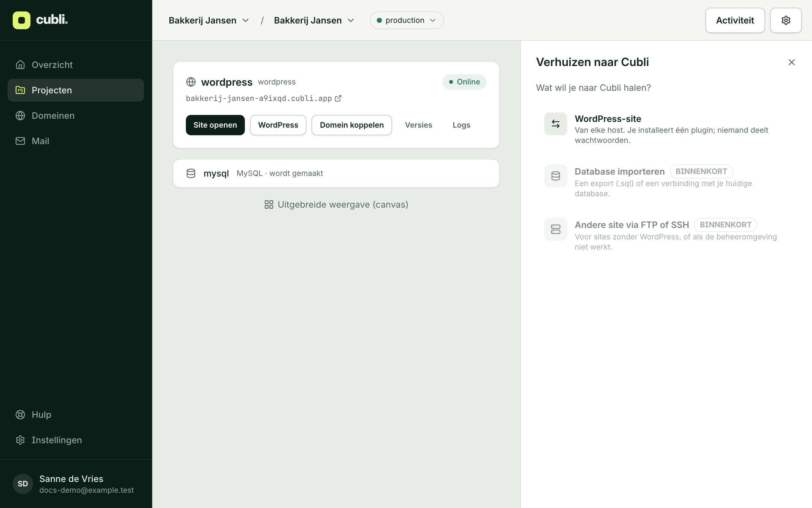Select the Database importeren option
The width and height of the screenshot is (812, 508).
tap(666, 181)
